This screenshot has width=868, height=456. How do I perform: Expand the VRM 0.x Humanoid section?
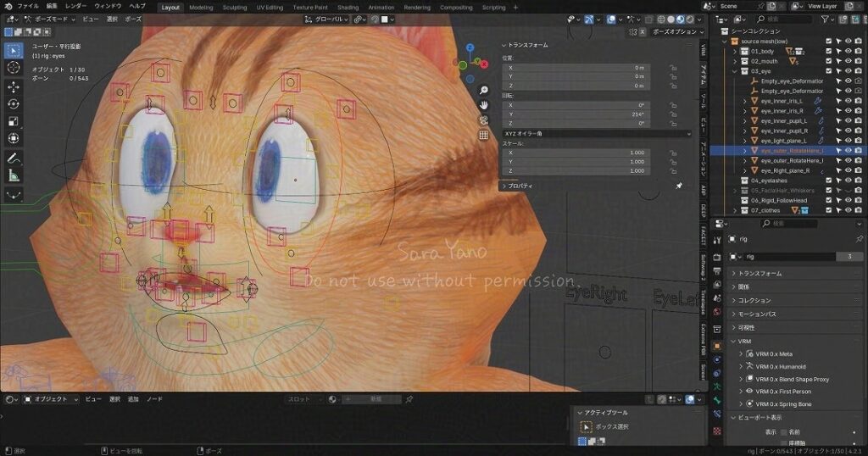pyautogui.click(x=741, y=366)
